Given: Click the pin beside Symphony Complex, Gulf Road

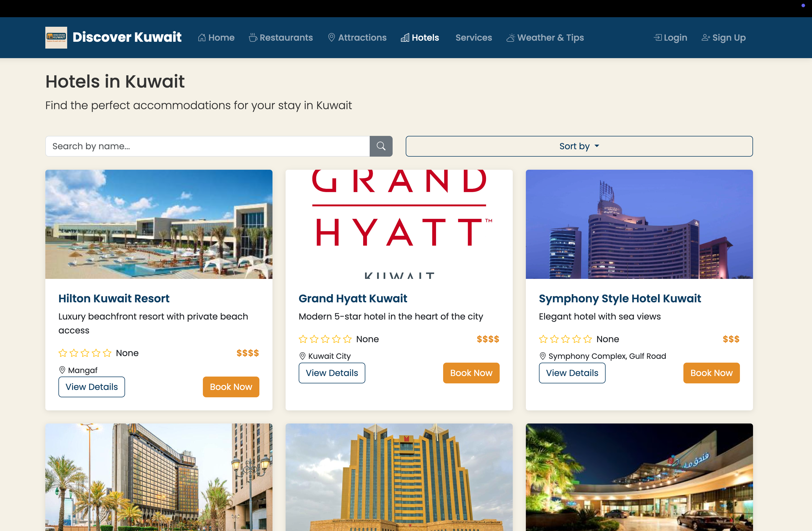Looking at the screenshot, I should 543,356.
